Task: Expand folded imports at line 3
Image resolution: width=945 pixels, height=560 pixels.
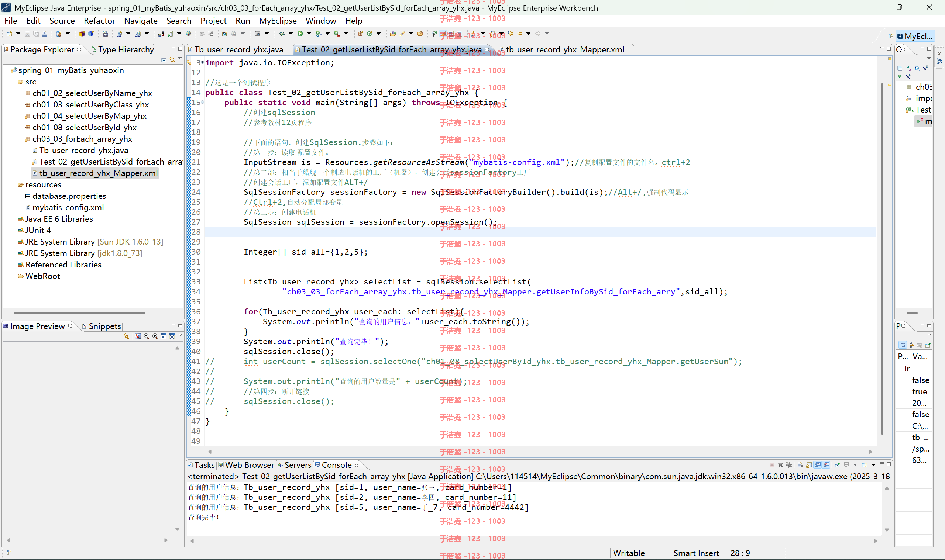Action: (x=202, y=62)
